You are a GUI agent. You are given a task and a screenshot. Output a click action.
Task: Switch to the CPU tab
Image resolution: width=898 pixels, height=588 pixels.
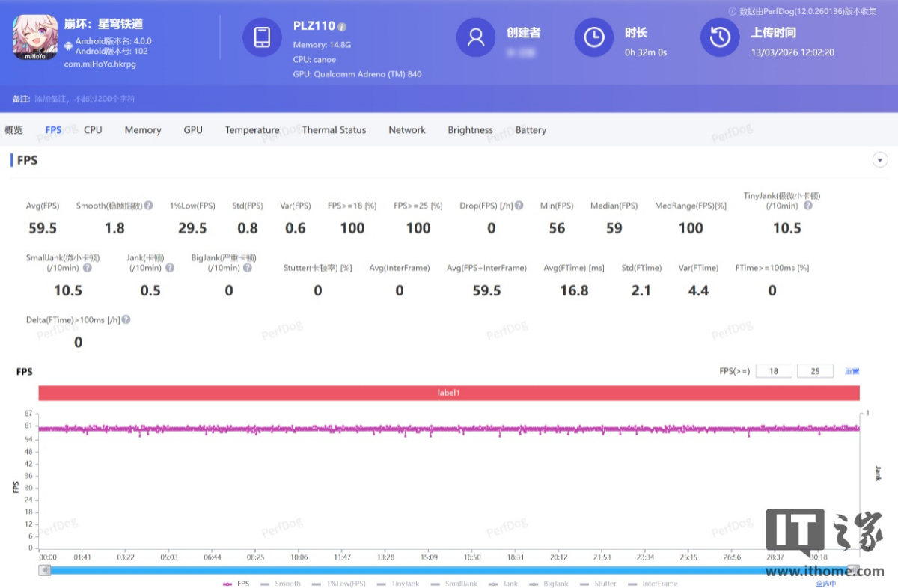(x=93, y=130)
